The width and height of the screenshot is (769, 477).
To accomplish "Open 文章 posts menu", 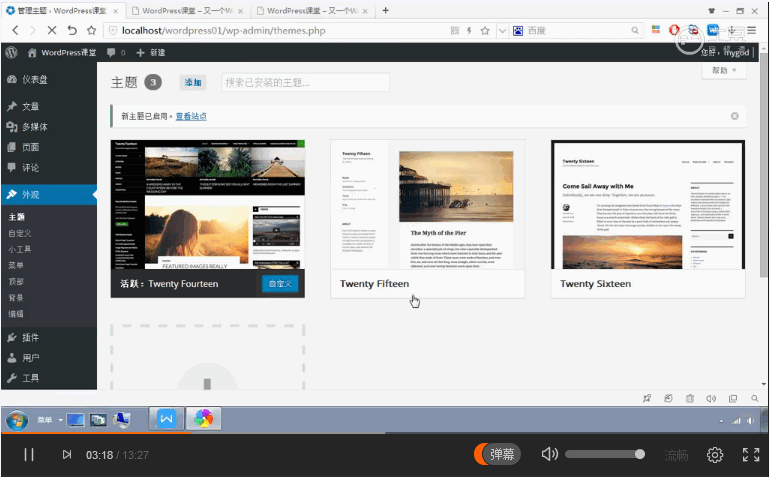I will click(49, 106).
